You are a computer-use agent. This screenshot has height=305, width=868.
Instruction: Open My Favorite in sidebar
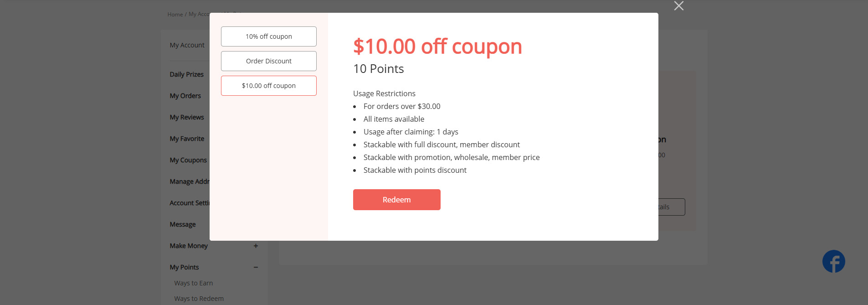pyautogui.click(x=187, y=139)
